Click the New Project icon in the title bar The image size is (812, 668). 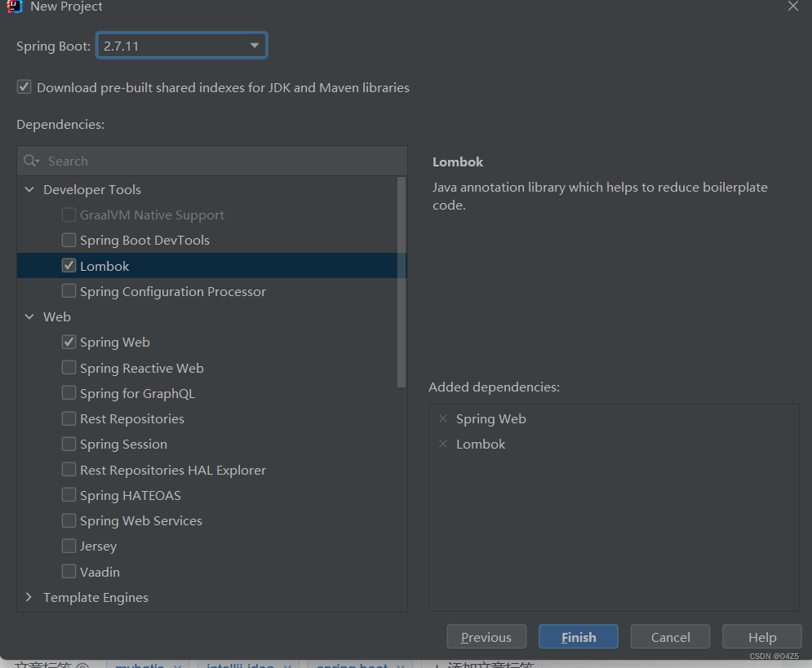click(13, 7)
